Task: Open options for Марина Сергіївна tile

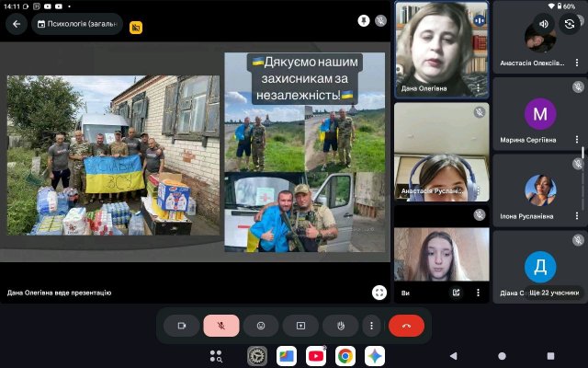Action: 577,140
